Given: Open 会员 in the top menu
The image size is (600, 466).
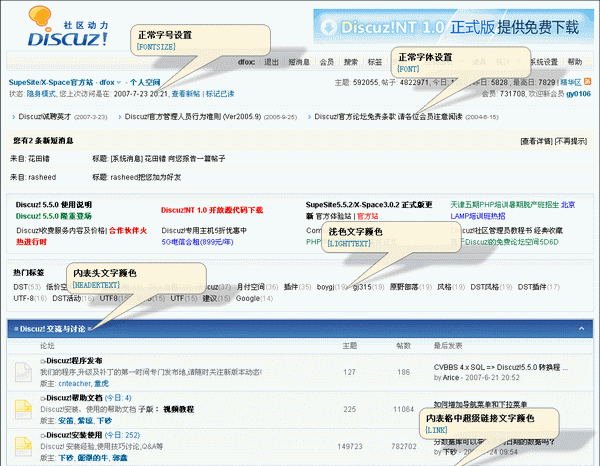Looking at the screenshot, I should (x=326, y=62).
